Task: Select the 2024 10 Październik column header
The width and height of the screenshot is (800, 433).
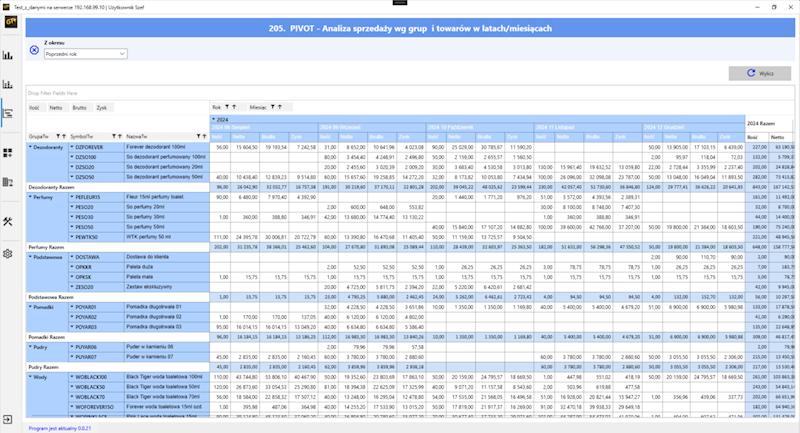Action: [x=480, y=127]
